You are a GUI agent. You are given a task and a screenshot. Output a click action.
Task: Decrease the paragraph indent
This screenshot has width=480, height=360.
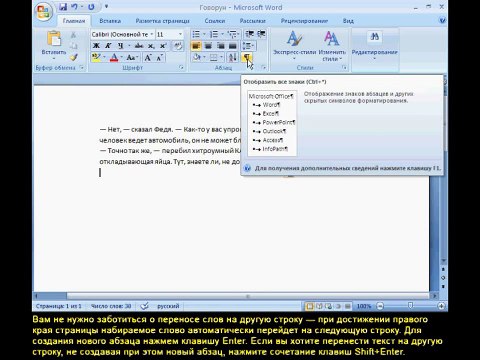(x=249, y=34)
